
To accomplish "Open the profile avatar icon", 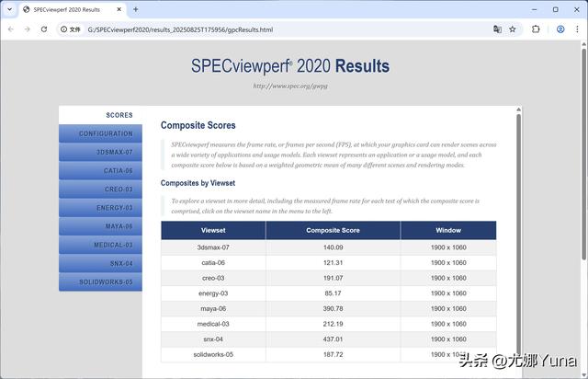I will click(x=560, y=29).
